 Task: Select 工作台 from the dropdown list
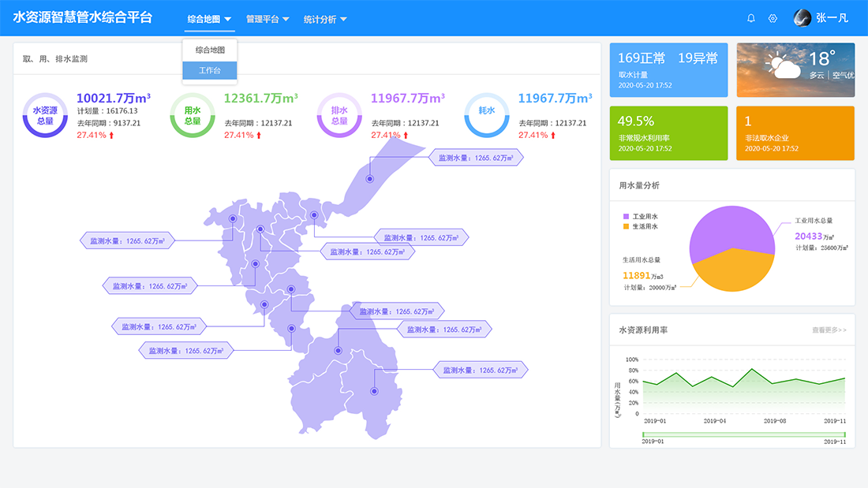210,71
